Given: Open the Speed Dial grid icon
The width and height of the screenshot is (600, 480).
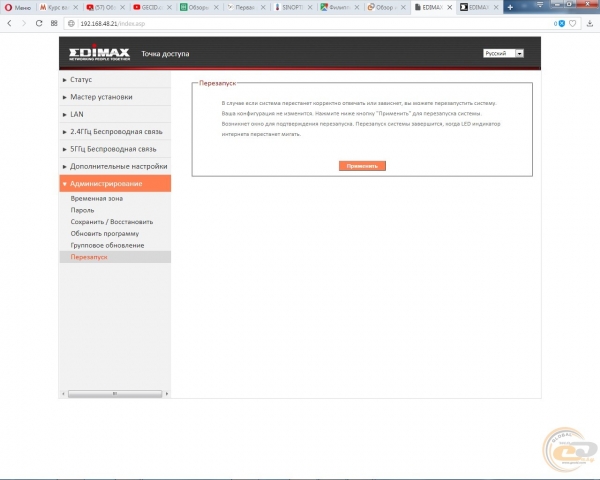Looking at the screenshot, I should (54, 23).
